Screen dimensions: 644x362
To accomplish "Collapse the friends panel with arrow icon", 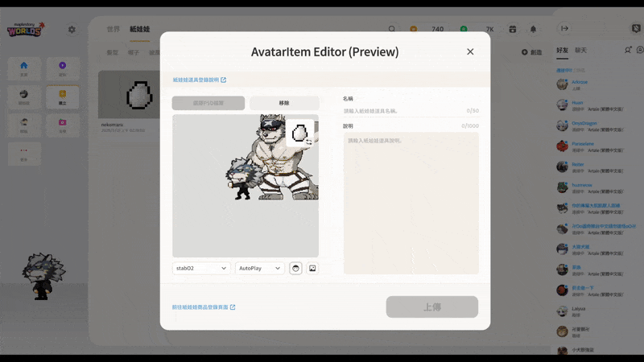I will (565, 28).
